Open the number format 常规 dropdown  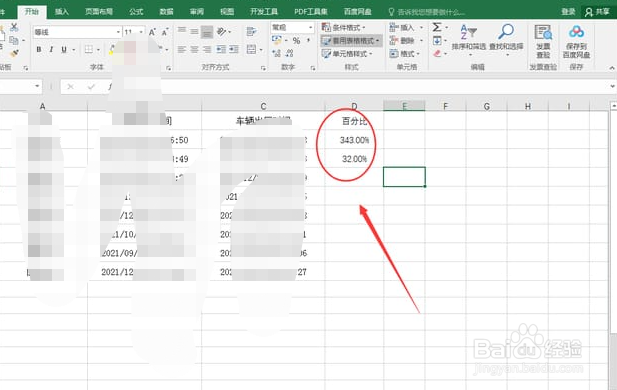tap(310, 28)
